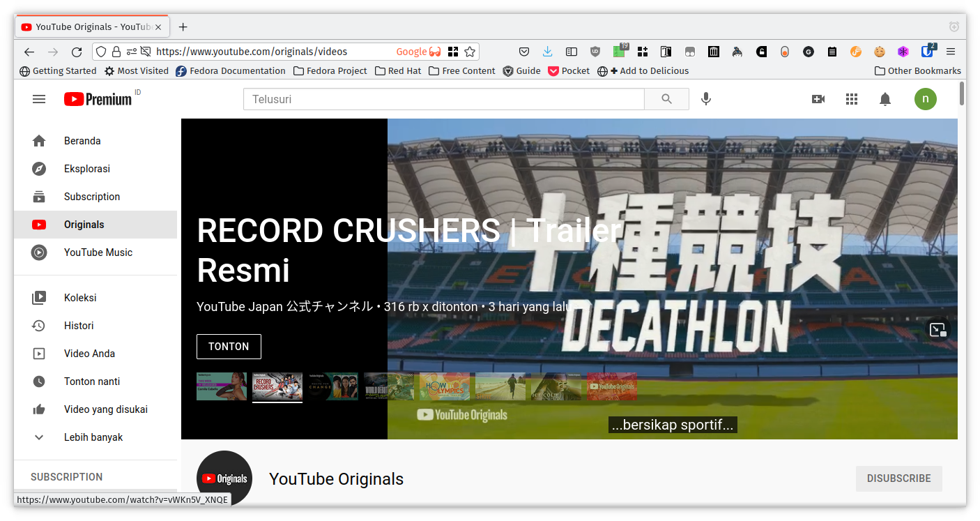The width and height of the screenshot is (980, 521).
Task: Click the Add to Delicious bookmark
Action: (x=643, y=71)
